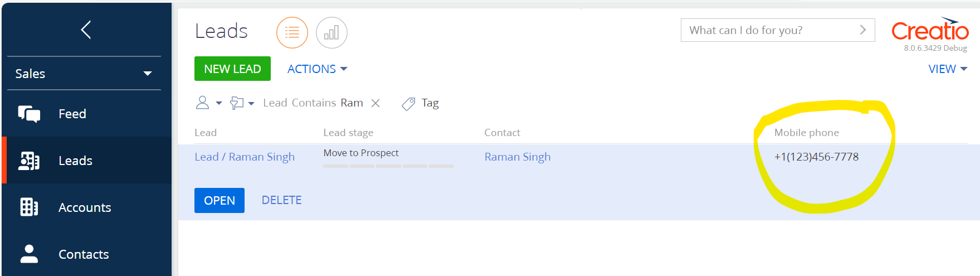Click the Contacts person icon
Image resolution: width=980 pixels, height=276 pixels.
29,254
